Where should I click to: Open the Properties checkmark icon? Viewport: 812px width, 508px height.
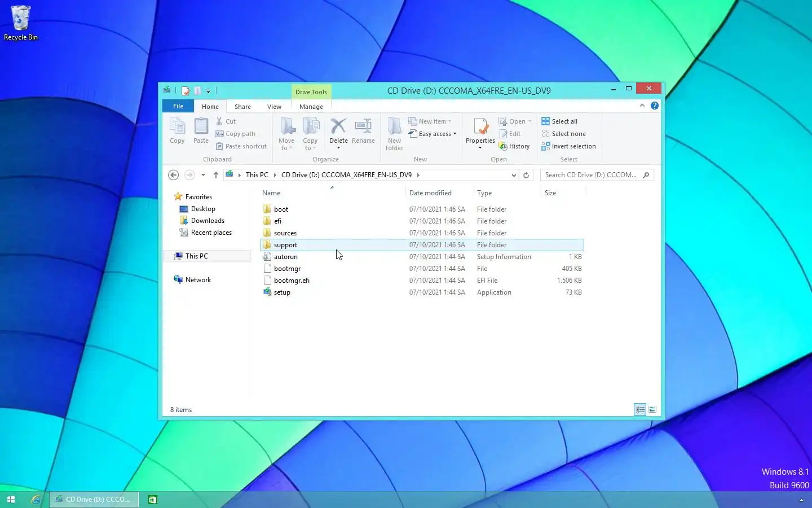pyautogui.click(x=480, y=126)
